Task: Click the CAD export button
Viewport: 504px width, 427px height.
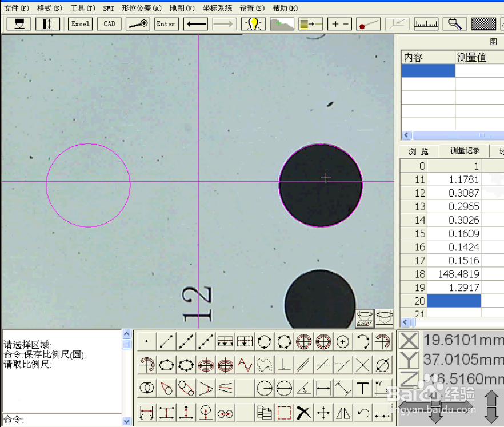Action: 109,24
